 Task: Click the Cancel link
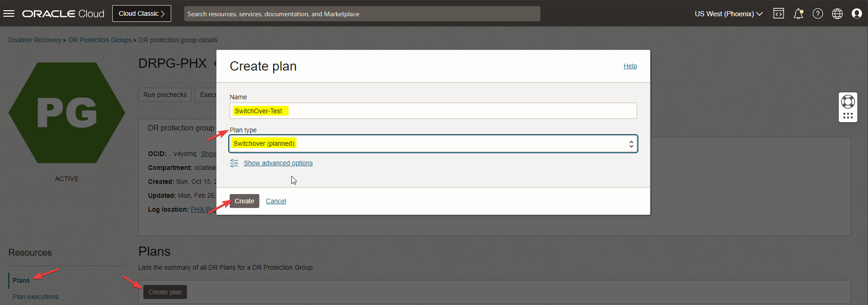point(276,201)
